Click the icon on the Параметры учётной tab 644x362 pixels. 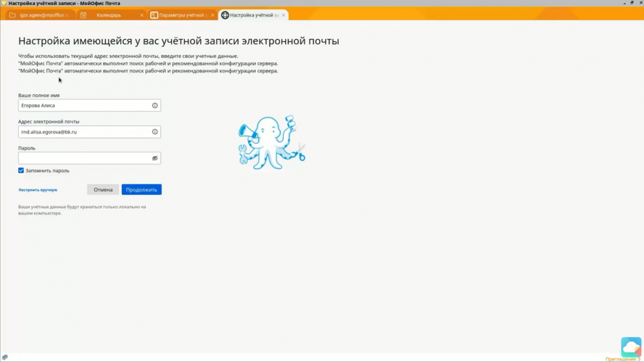pos(154,15)
